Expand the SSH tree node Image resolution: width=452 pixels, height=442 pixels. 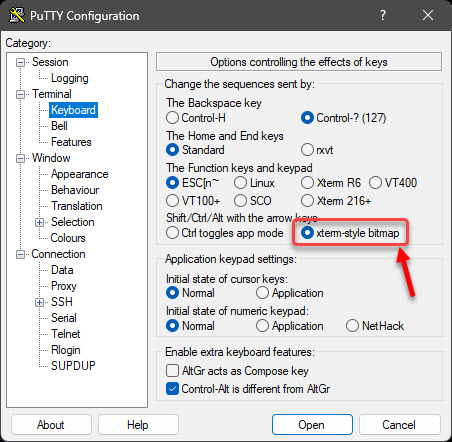coord(39,302)
